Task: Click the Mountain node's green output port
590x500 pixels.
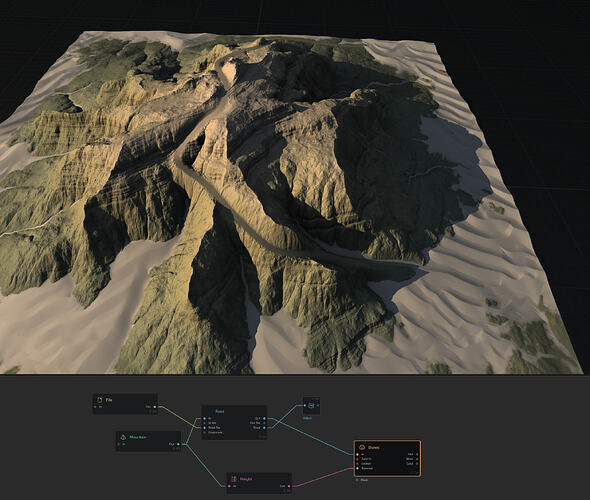Action: coord(178,444)
